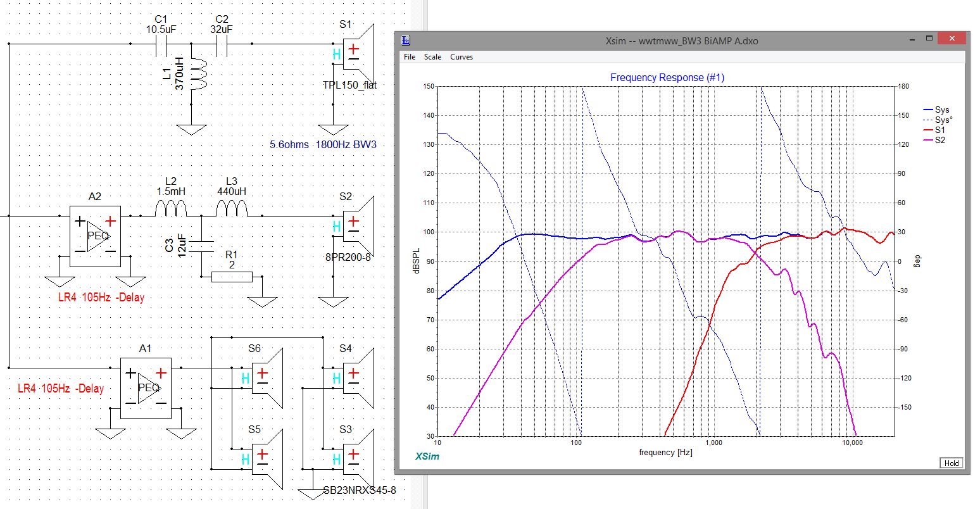
Task: Select the S2 8PR200-8 speaker driver
Action: [x=359, y=227]
